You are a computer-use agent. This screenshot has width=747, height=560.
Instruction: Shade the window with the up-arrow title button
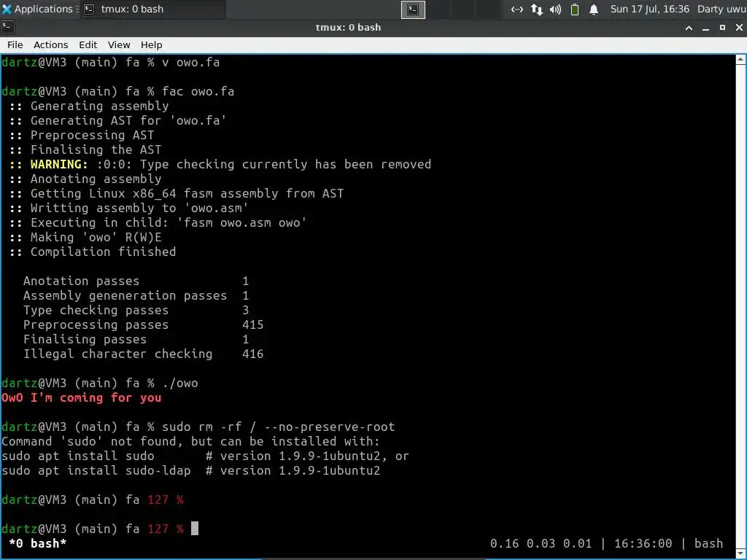[x=689, y=28]
